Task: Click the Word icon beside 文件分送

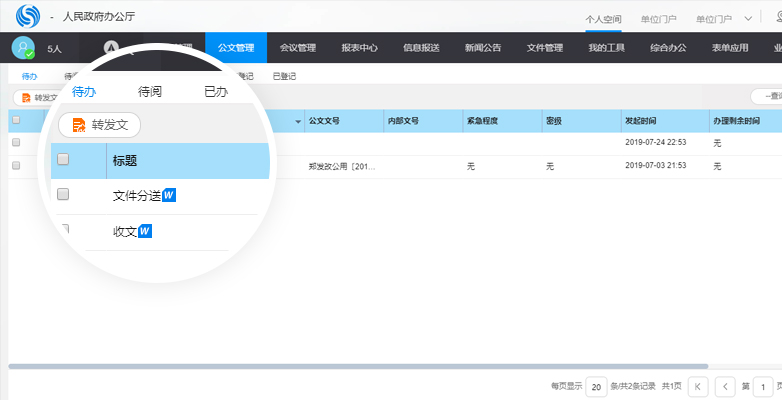Action: point(170,195)
